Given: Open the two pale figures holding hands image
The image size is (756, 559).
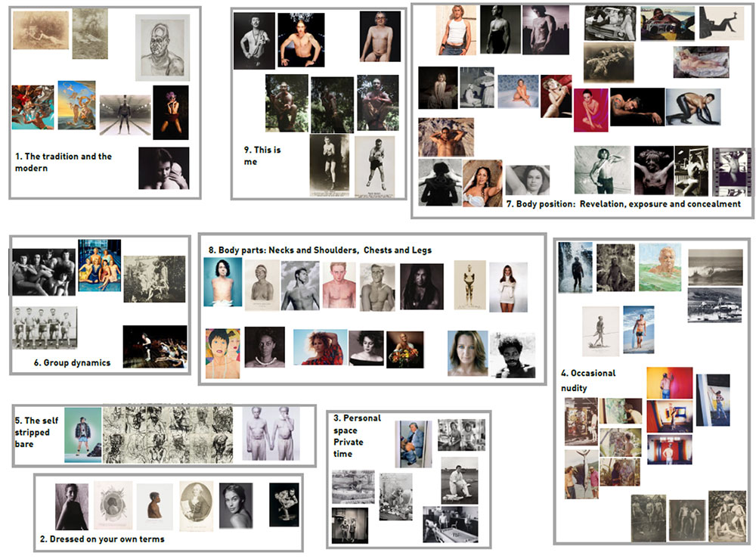Looking at the screenshot, I should [271, 433].
